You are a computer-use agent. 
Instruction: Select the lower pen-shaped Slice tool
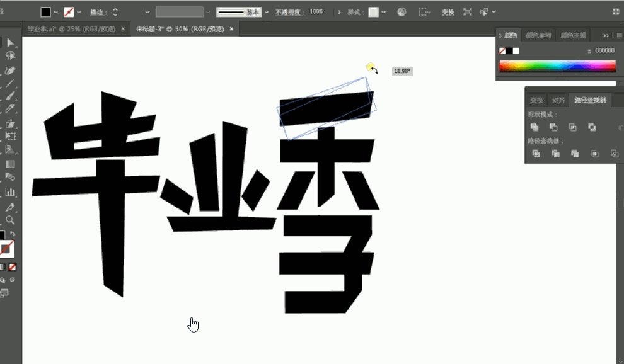tap(10, 207)
